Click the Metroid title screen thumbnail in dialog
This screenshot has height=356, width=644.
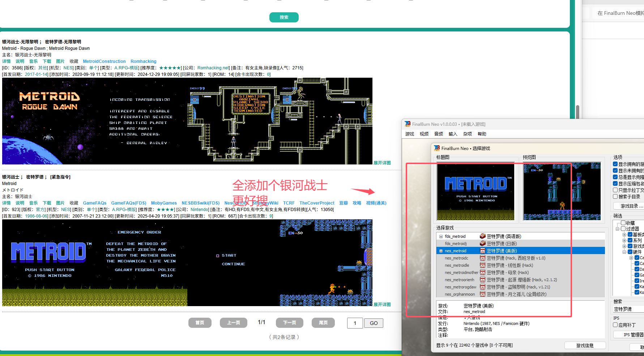click(x=475, y=192)
